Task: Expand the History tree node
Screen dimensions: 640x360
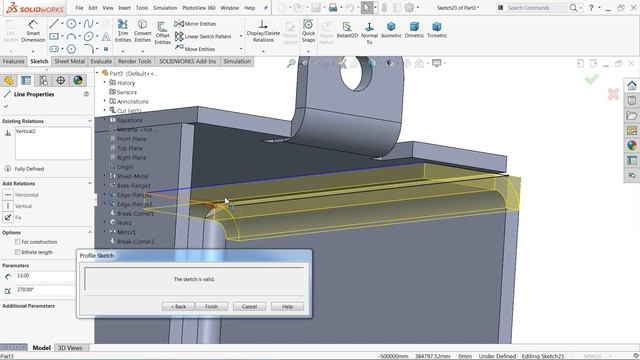Action: click(x=104, y=82)
